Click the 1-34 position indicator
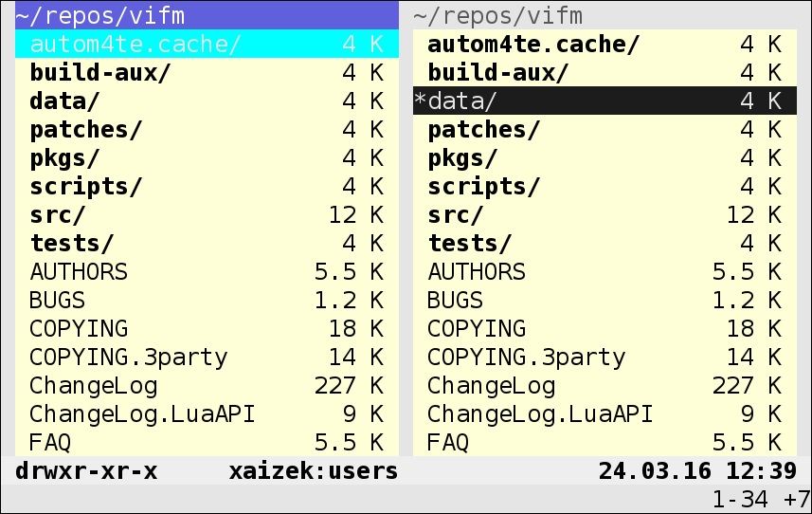 coord(740,500)
